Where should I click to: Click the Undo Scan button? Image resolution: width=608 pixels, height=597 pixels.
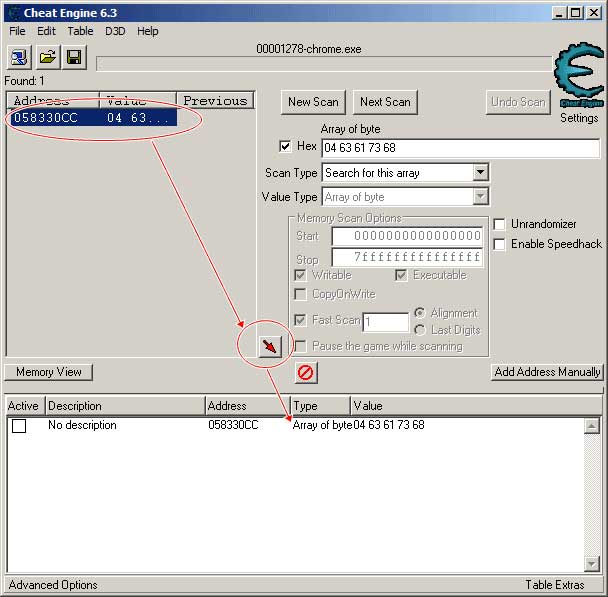coord(518,102)
